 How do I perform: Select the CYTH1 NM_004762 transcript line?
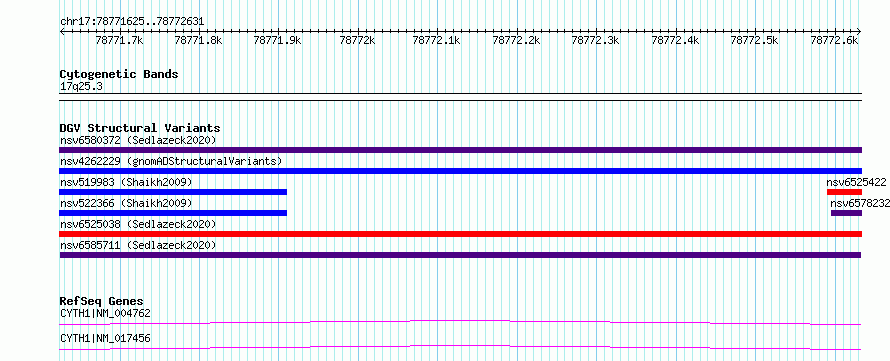(460, 322)
